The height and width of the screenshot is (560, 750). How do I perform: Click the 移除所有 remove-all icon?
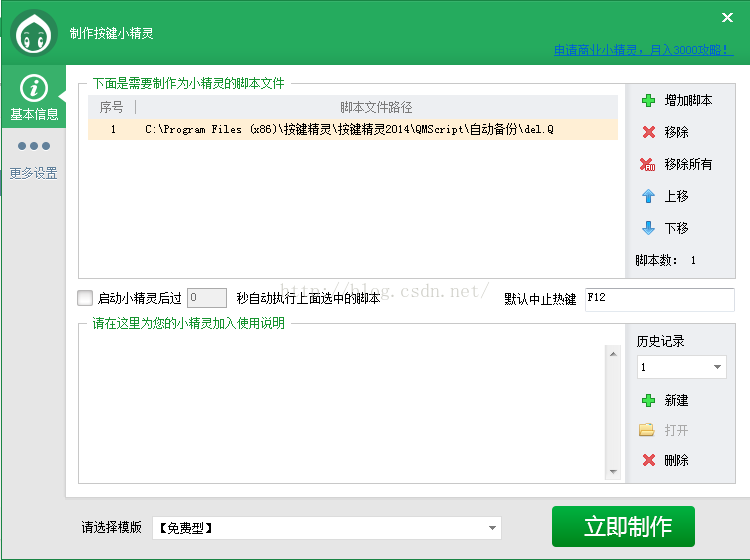click(x=647, y=165)
